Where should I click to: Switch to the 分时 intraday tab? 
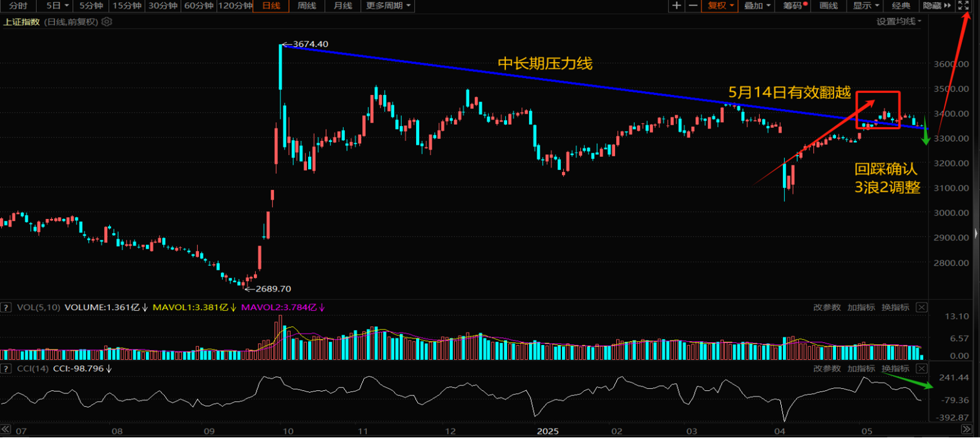(18, 6)
